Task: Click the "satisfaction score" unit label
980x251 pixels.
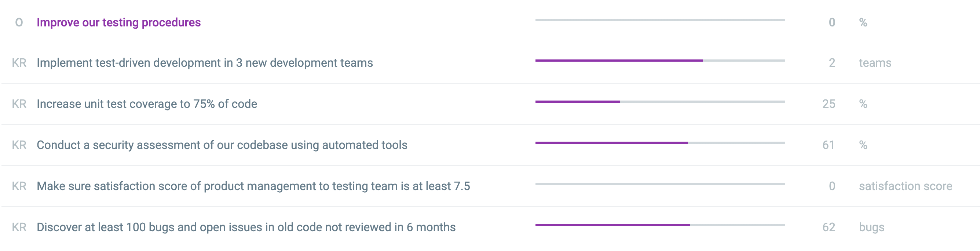Action: coord(906,186)
